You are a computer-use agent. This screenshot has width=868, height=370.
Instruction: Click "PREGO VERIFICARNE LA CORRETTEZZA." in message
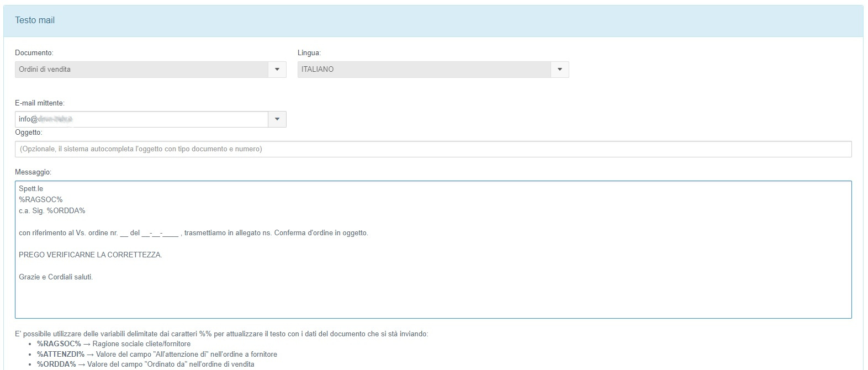(x=91, y=255)
